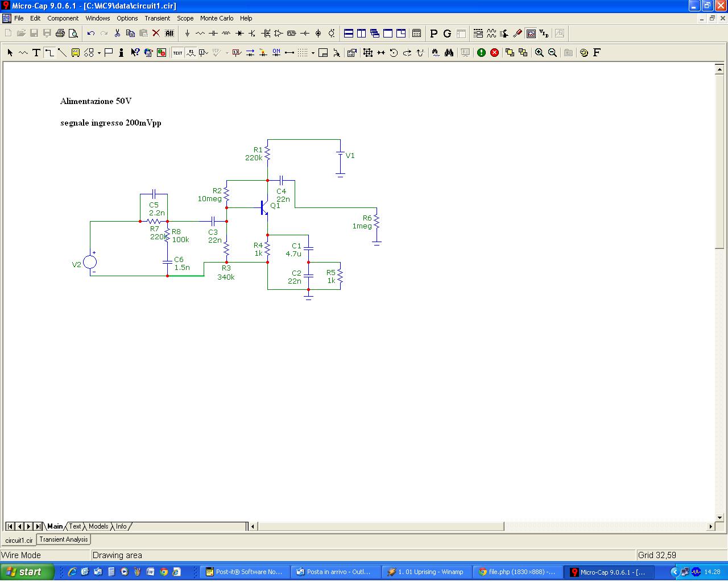The image size is (728, 582).
Task: Click the vertical scrollbar down arrow
Action: coord(719,518)
